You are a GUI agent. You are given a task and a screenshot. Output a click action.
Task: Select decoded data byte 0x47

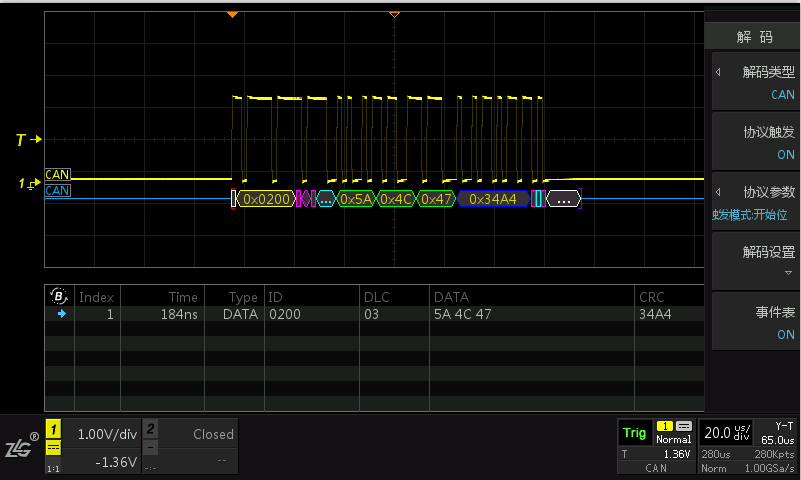436,199
